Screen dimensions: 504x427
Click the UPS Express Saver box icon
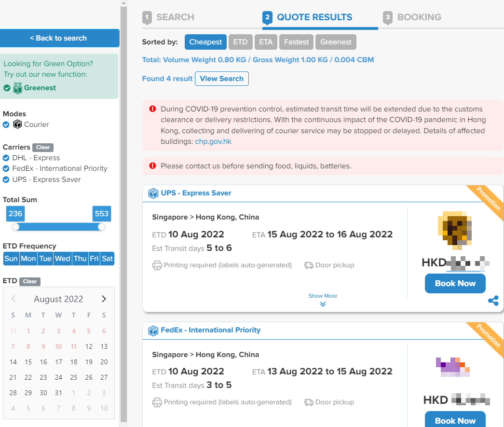(153, 193)
